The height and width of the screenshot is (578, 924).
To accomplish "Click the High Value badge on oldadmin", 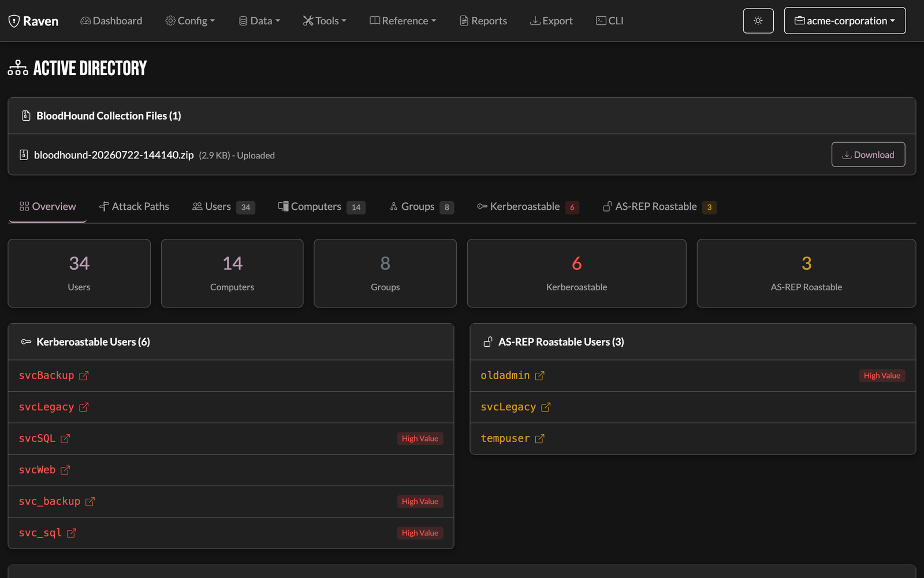I will pyautogui.click(x=882, y=376).
